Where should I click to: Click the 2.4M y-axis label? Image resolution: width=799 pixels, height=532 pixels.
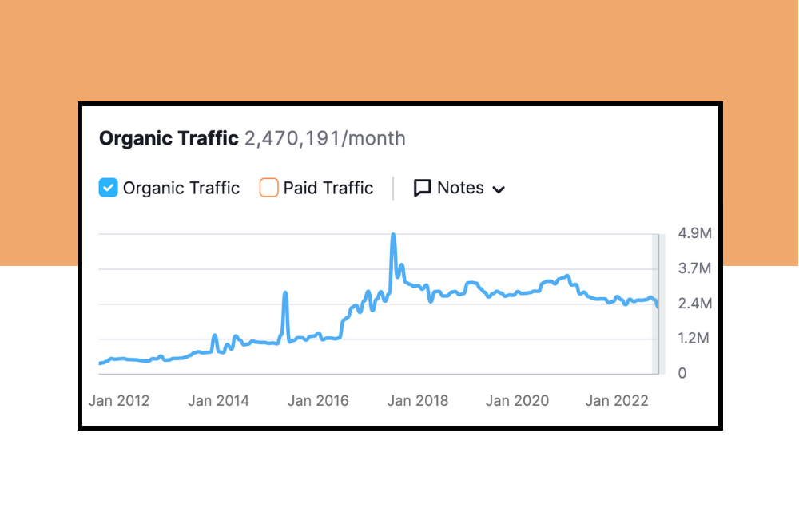(x=694, y=304)
